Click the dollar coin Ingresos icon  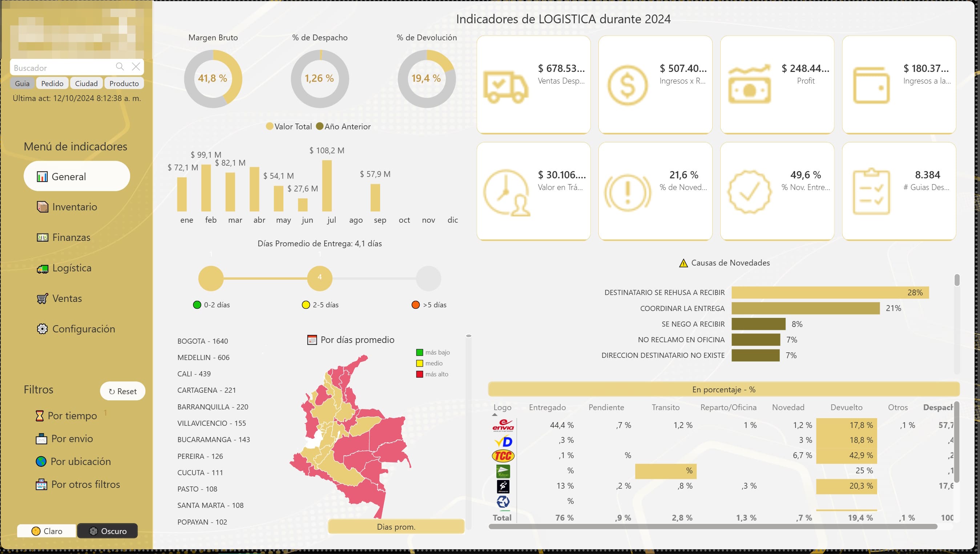(628, 85)
